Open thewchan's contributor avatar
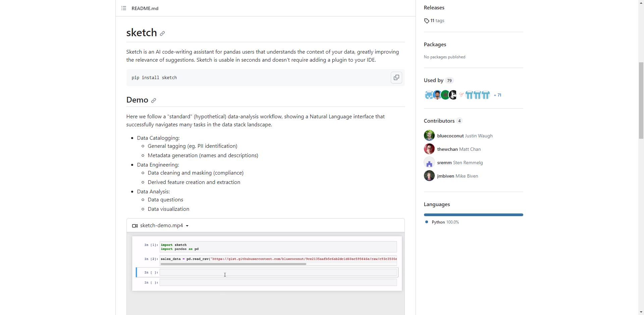Screen dimensions: 644x315 [x=429, y=149]
